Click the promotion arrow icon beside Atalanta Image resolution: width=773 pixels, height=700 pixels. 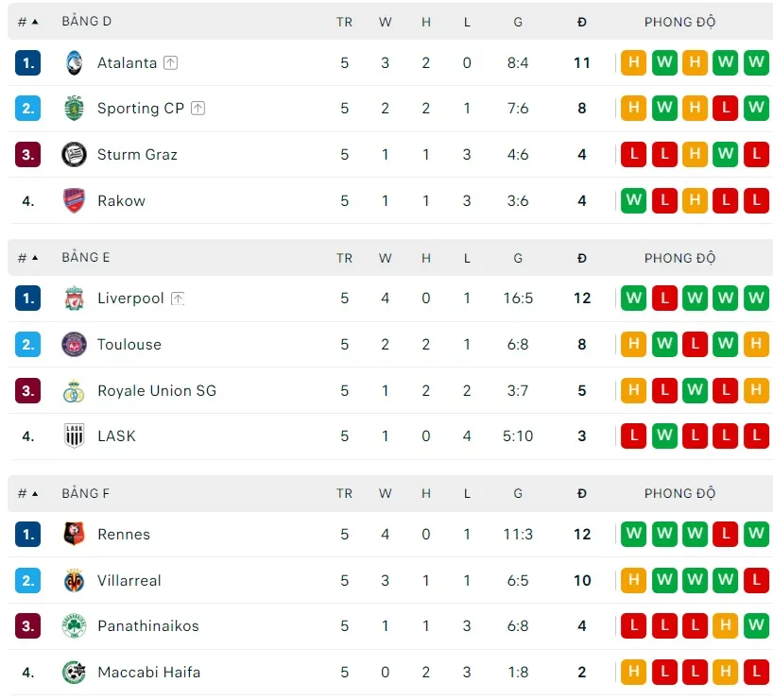click(x=170, y=63)
